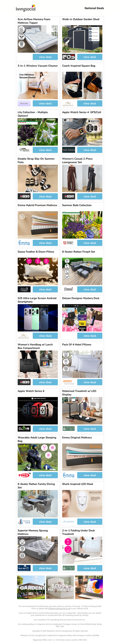Open the Beds & Mattresses category banner
The image size is (120, 644).
click(60, 587)
